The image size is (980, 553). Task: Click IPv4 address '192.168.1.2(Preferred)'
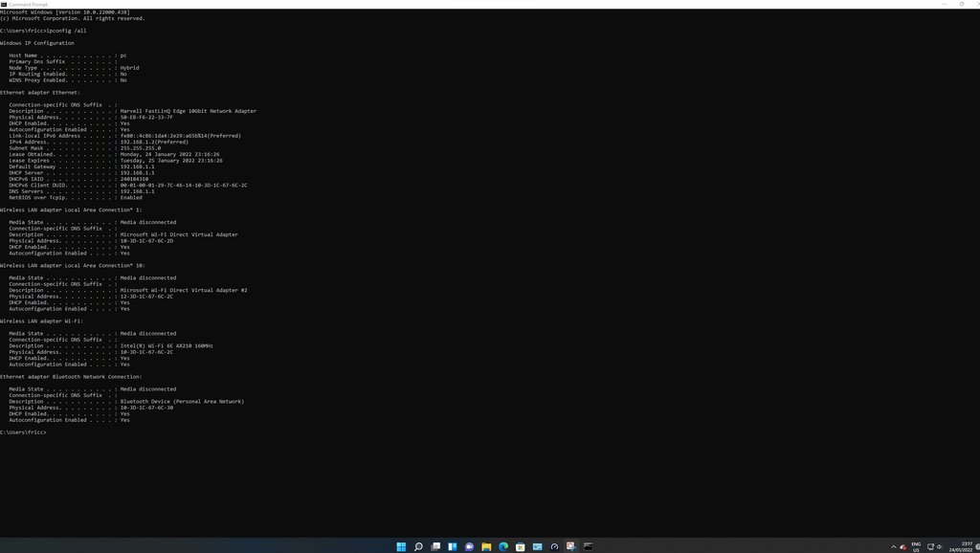[154, 142]
